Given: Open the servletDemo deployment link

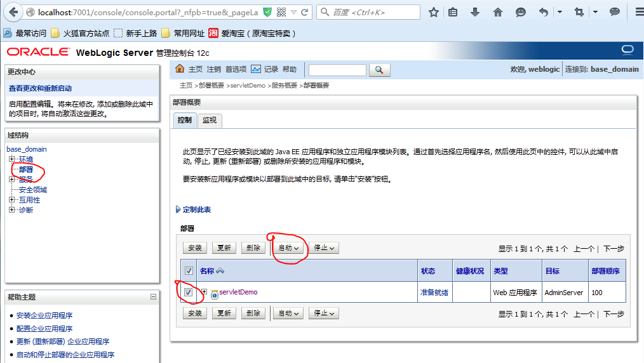Looking at the screenshot, I should (238, 292).
